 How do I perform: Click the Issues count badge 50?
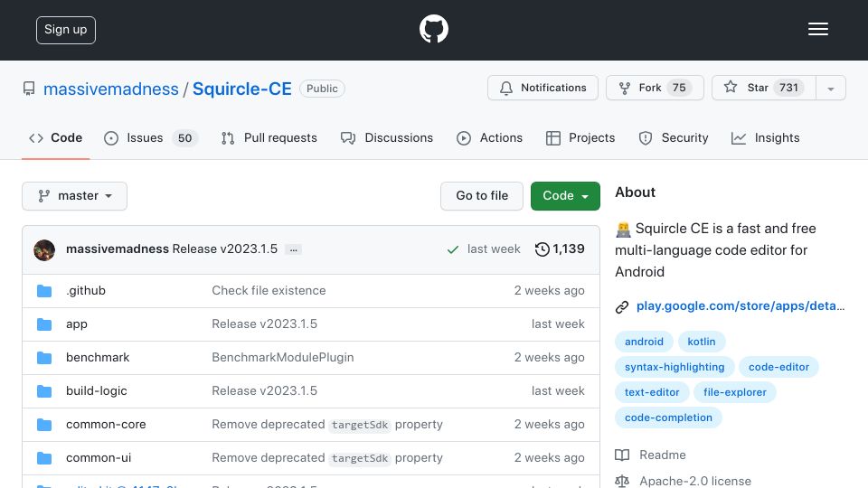(x=184, y=138)
